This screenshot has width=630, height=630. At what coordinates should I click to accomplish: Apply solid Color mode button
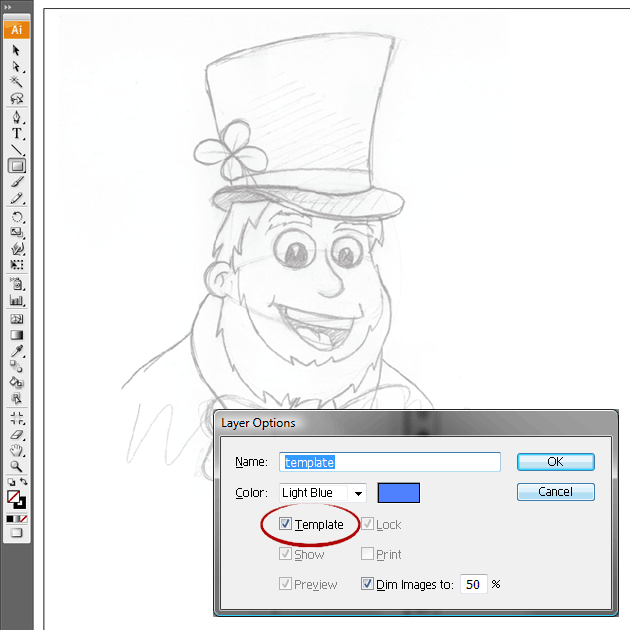[10, 519]
